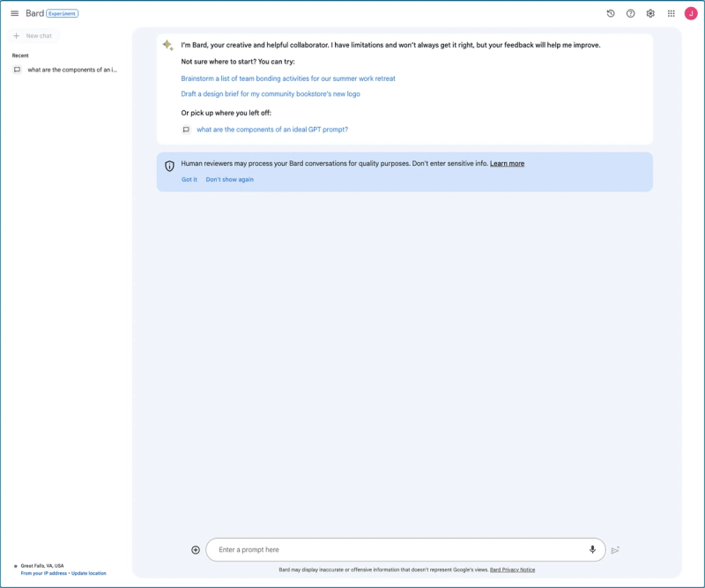
Task: Start a New chat
Action: click(33, 35)
